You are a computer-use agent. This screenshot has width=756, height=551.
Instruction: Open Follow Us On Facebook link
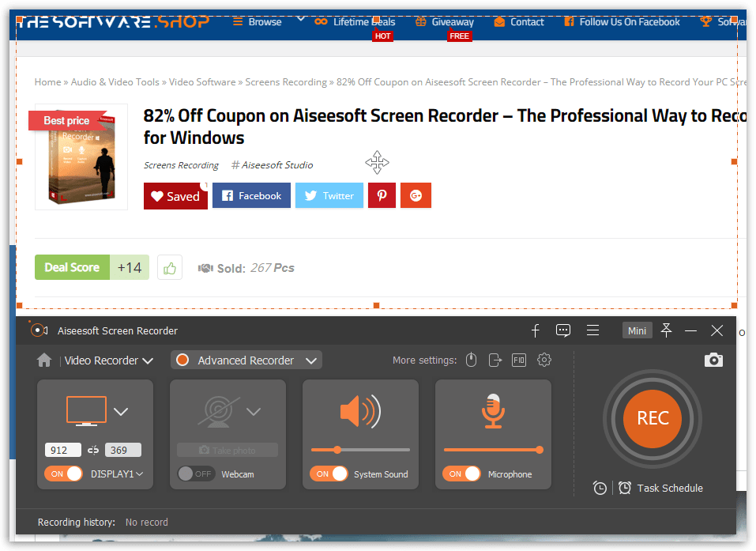(622, 21)
